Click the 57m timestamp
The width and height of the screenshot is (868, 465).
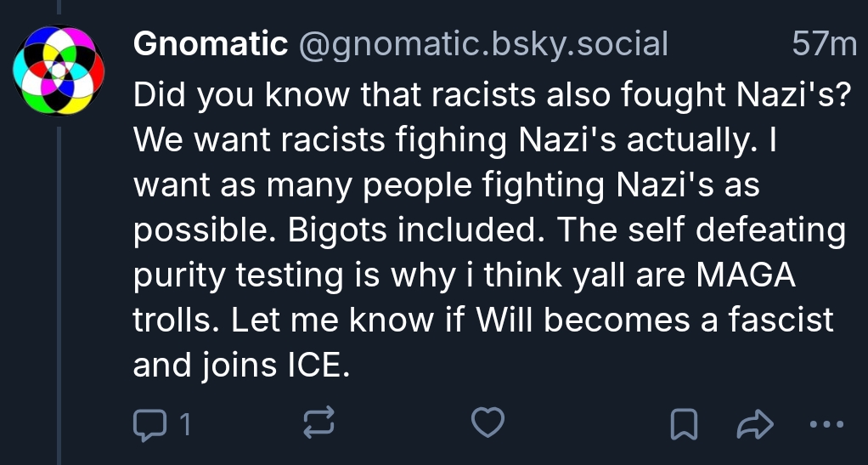[824, 44]
